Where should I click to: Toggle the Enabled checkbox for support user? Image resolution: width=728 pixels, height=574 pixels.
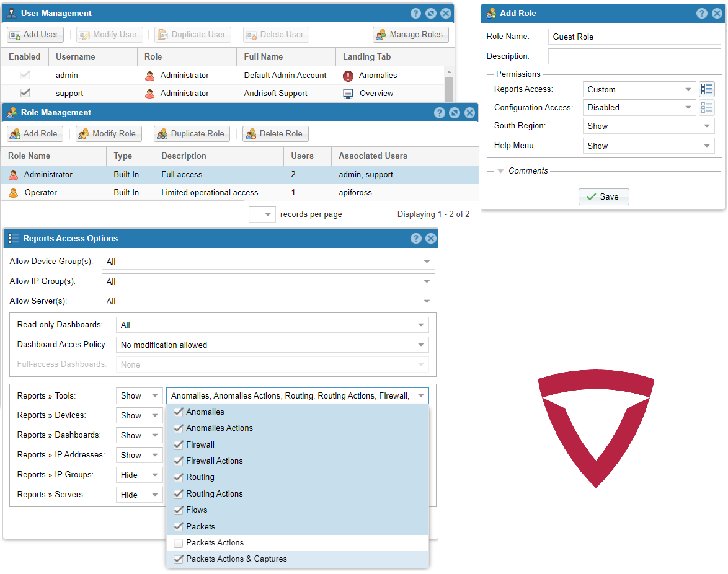pos(25,93)
